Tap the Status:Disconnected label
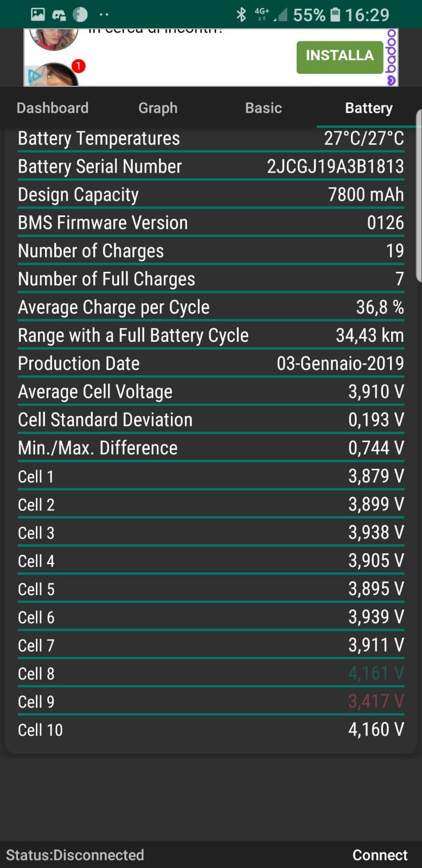This screenshot has width=422, height=868. [x=75, y=855]
